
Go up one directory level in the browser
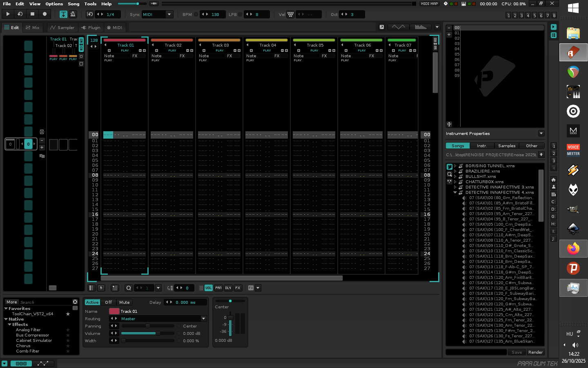click(x=541, y=155)
